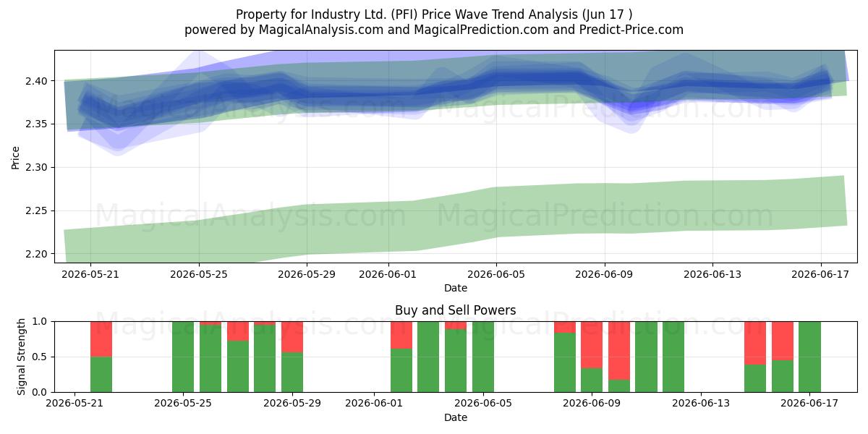Image resolution: width=868 pixels, height=434 pixels.
Task: Click 2026-05-29 on the Buy and Sell Powers axis
Action: pyautogui.click(x=292, y=404)
